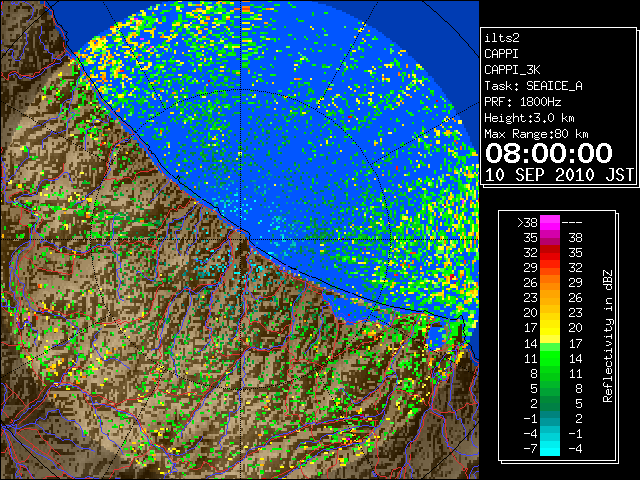Click the red 32 dBZ legend swatch

pos(550,253)
